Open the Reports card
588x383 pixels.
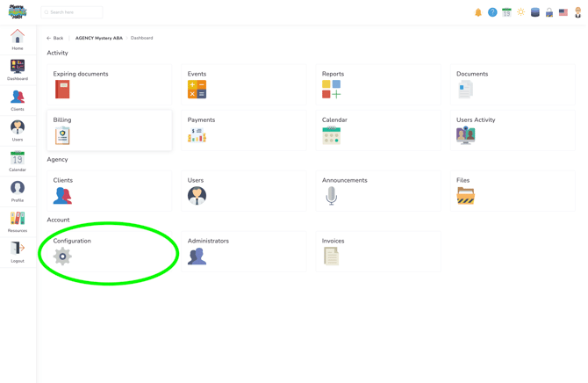pos(378,84)
